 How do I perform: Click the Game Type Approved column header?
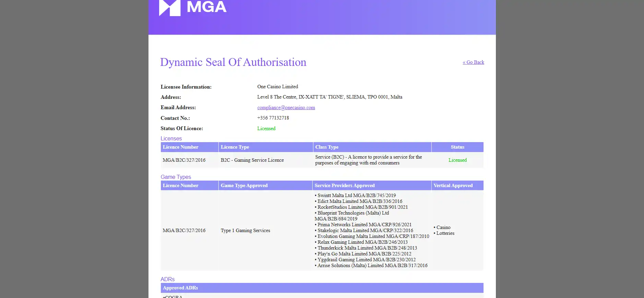(x=265, y=185)
